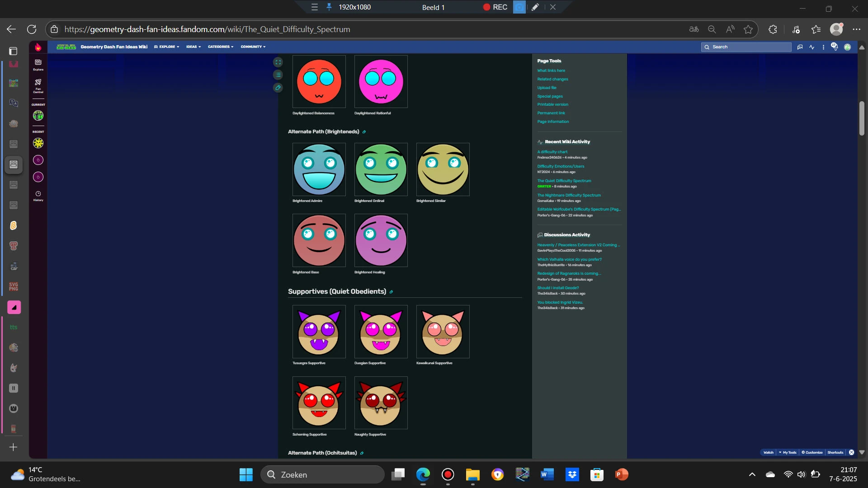Open wiki discussions icon in header
This screenshot has height=488, width=868.
pyautogui.click(x=800, y=47)
